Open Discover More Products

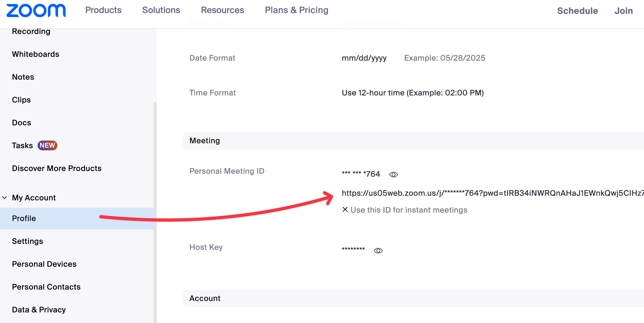click(57, 168)
